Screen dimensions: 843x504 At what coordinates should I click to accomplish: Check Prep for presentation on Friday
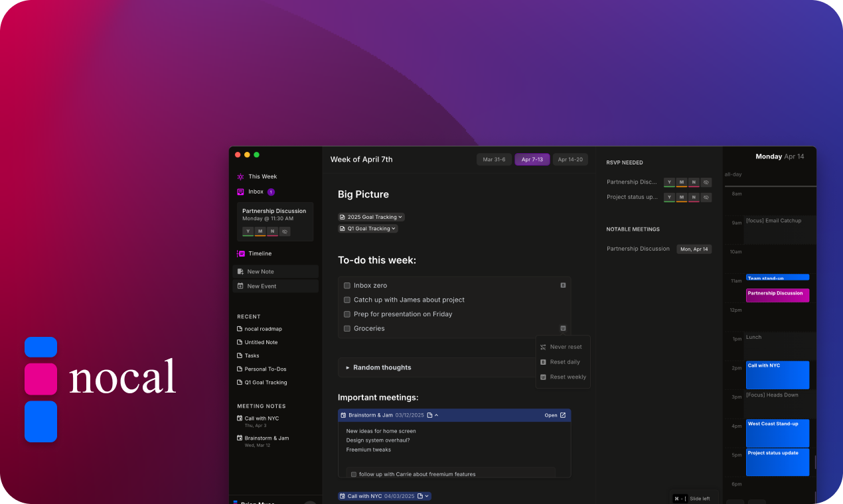tap(347, 314)
